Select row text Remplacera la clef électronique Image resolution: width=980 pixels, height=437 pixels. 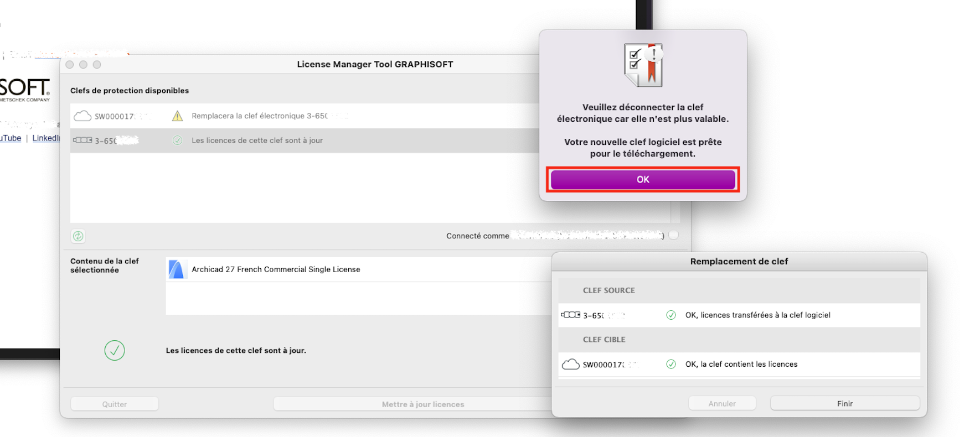(260, 116)
